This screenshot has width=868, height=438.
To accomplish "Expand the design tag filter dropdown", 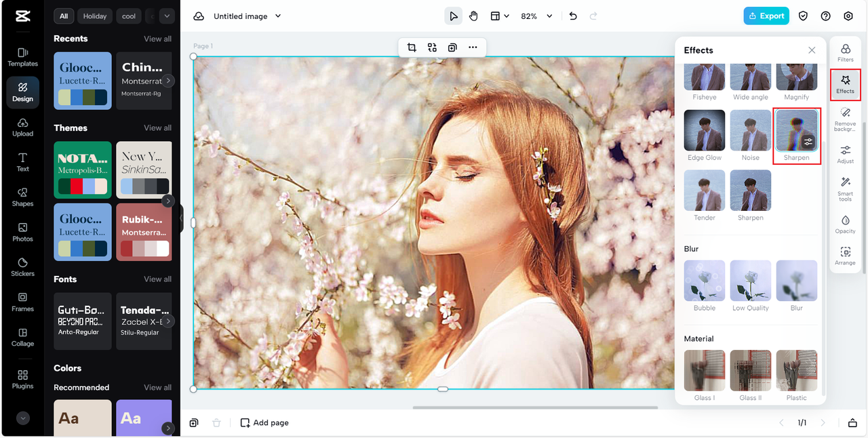I will coord(167,16).
